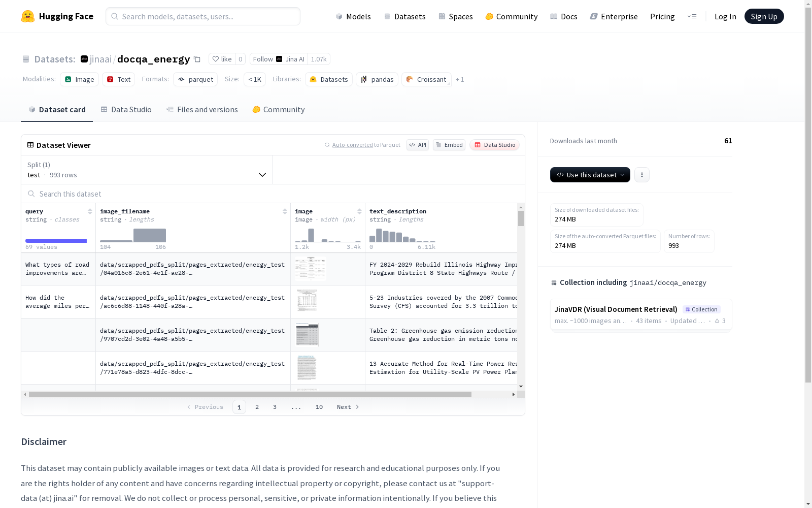Go to page 2 of the dataset
Image resolution: width=812 pixels, height=508 pixels.
pyautogui.click(x=257, y=407)
